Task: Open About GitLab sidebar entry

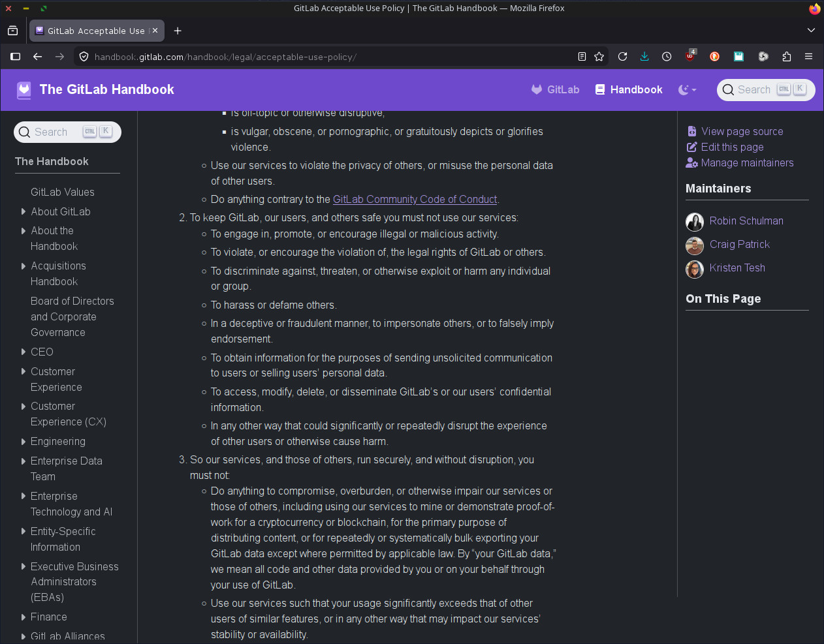Action: click(61, 211)
